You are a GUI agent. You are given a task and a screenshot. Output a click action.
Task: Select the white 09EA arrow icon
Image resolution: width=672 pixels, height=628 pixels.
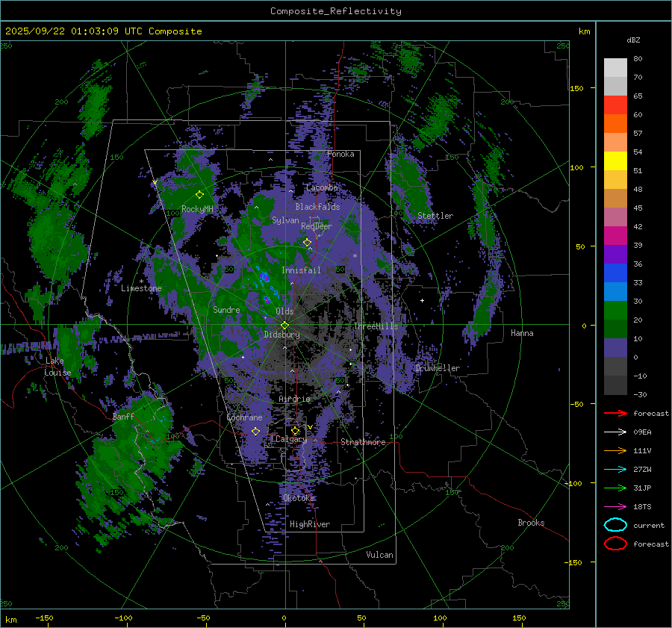click(x=615, y=432)
